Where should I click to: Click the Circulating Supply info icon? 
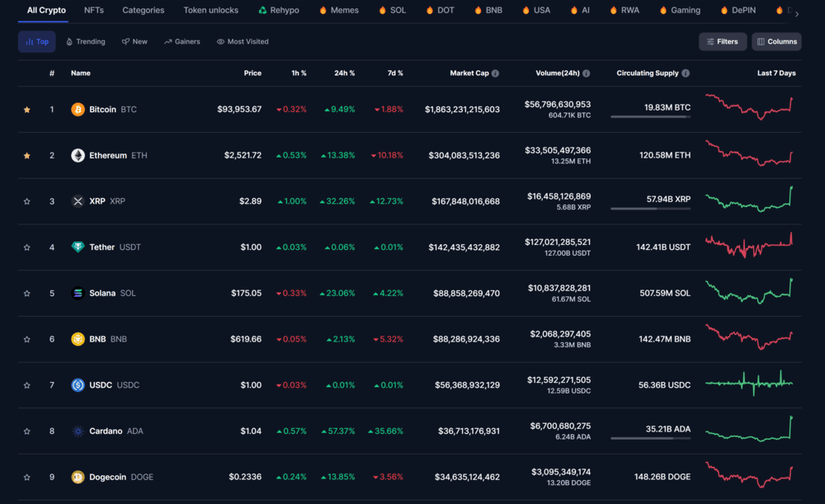pos(686,73)
